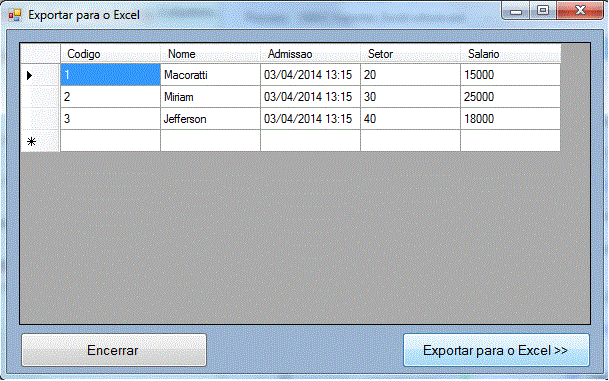Click the Jefferson name cell
Screen dimensions: 609x381
[210, 118]
